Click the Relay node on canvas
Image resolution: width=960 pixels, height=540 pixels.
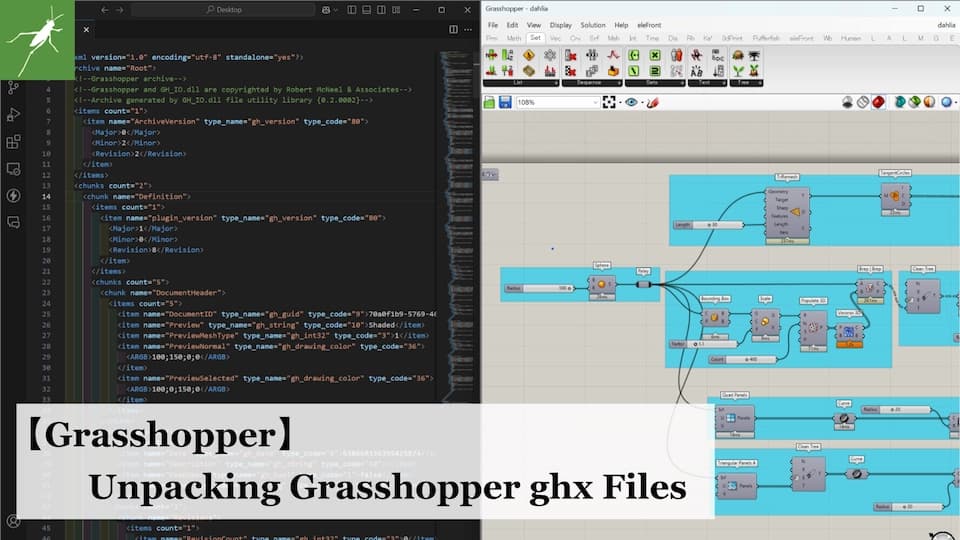coord(643,284)
